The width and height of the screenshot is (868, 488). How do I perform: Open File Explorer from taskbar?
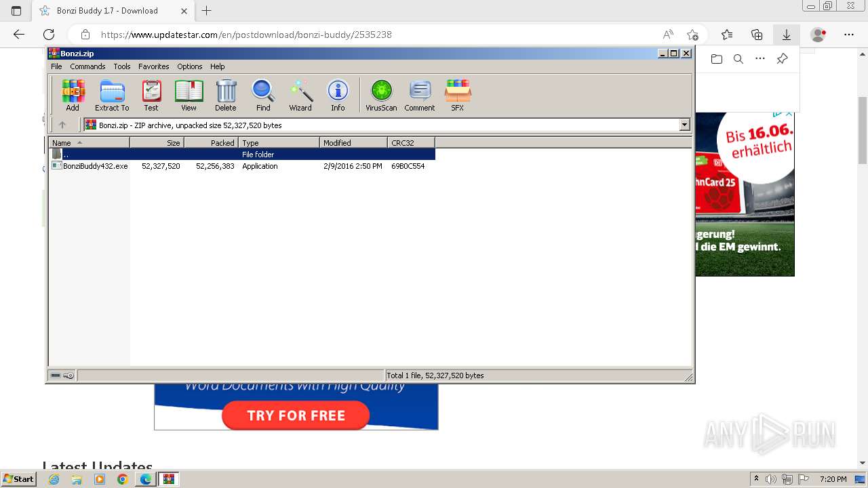click(77, 479)
